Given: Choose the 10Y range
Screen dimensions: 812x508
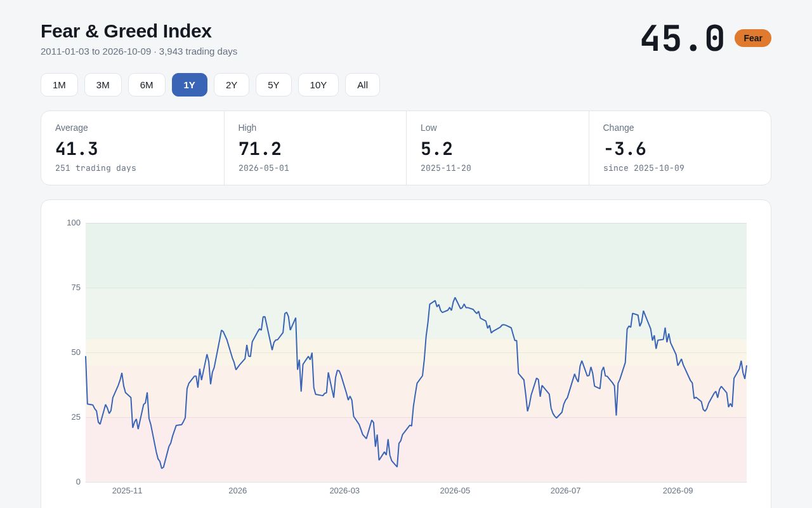Looking at the screenshot, I should click(318, 84).
